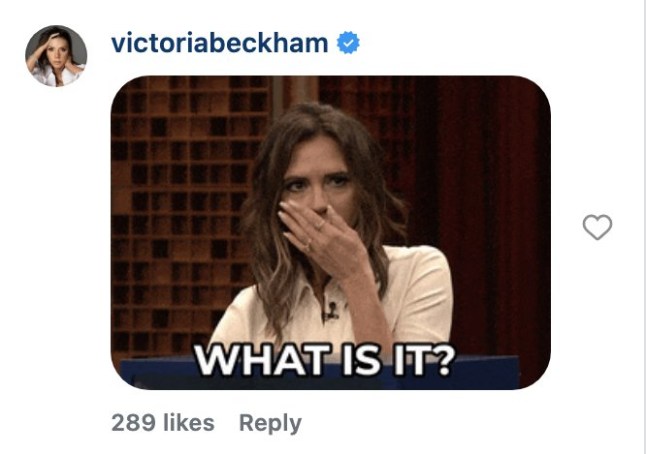Open the victoriabeckham profile username link
This screenshot has width=646, height=454.
pos(220,43)
